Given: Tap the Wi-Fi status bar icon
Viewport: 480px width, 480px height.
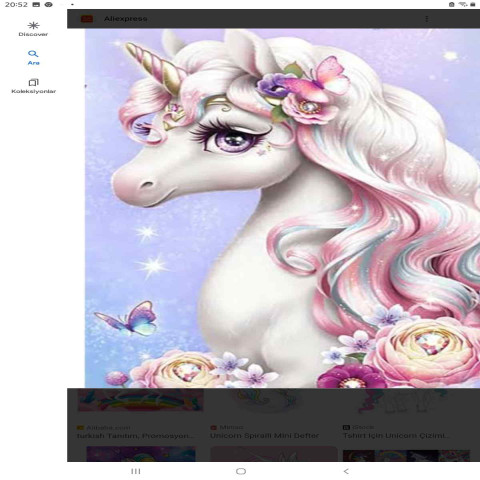Looking at the screenshot, I should pos(462,4).
